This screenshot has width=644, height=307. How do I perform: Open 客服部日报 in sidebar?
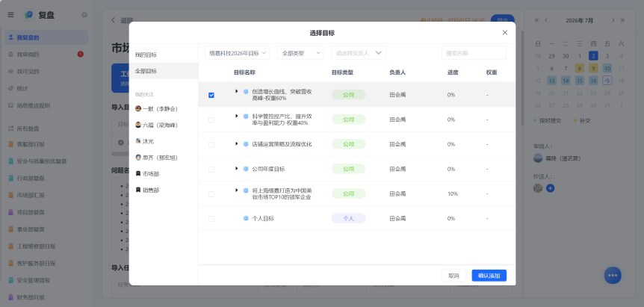click(46, 144)
